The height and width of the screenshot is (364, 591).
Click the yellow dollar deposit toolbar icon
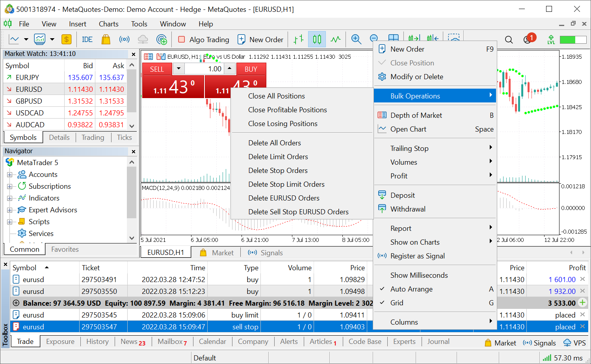click(x=66, y=39)
